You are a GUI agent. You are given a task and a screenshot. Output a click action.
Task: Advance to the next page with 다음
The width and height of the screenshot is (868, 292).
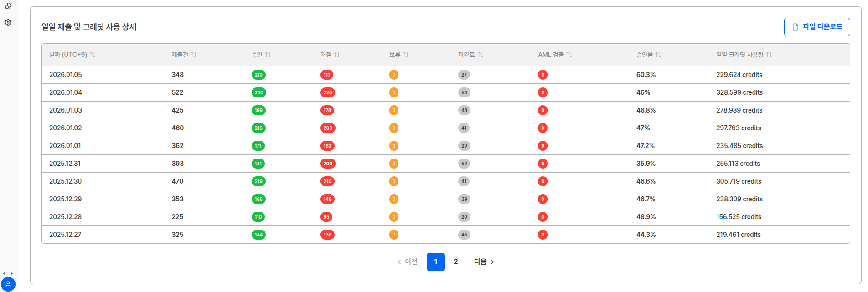pyautogui.click(x=484, y=262)
